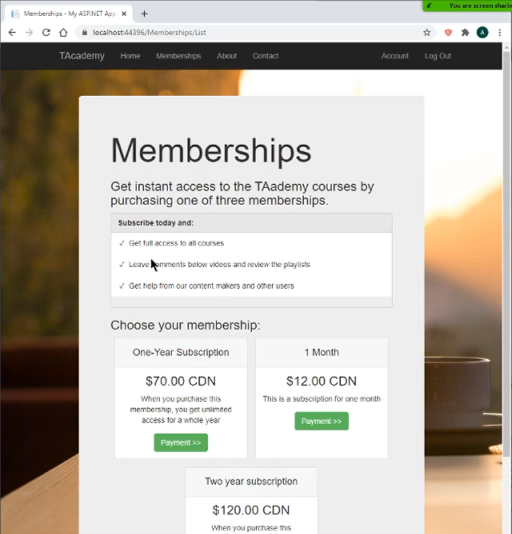The width and height of the screenshot is (512, 534).
Task: Reload the page with refresh icon
Action: pyautogui.click(x=46, y=33)
